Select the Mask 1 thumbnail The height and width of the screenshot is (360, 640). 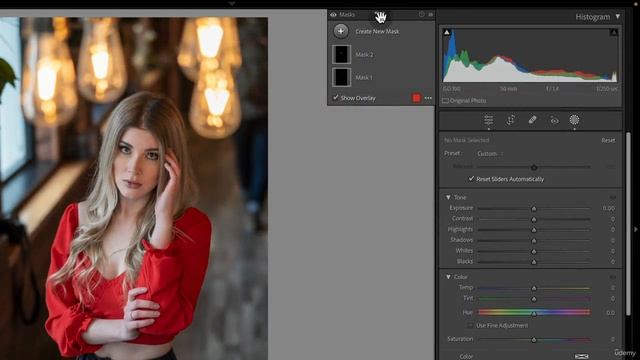[341, 77]
